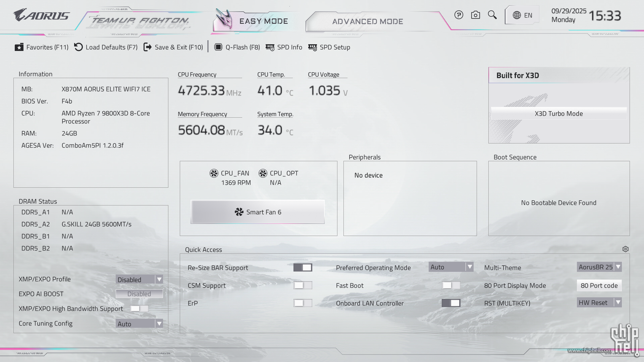Screen dimensions: 644x362
Task: Open Quick Access settings gear icon
Action: point(625,249)
